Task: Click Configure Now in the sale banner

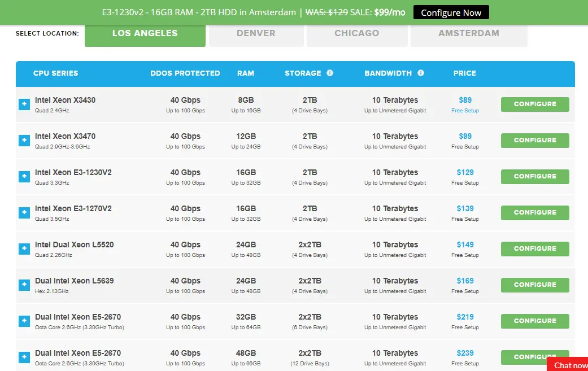Action: 451,12
